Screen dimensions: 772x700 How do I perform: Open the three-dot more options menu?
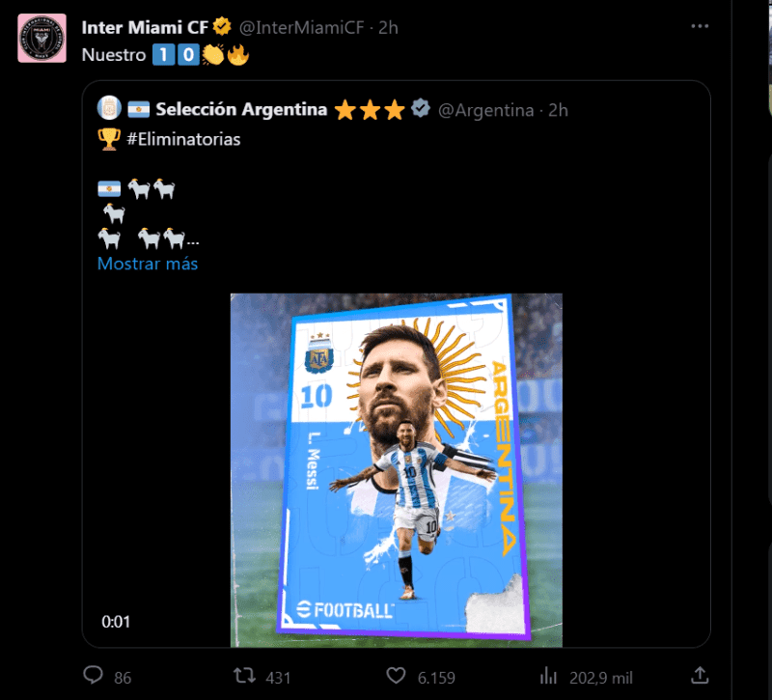point(702,27)
